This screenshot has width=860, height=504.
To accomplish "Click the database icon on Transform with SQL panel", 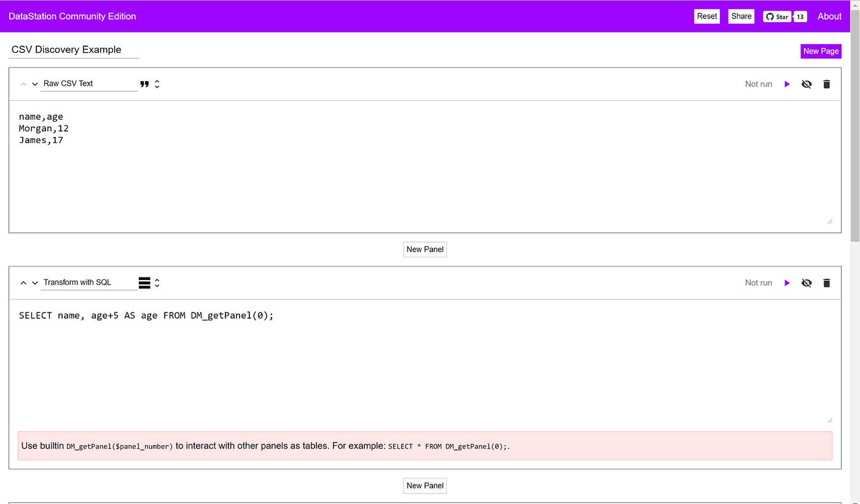I will pyautogui.click(x=144, y=282).
